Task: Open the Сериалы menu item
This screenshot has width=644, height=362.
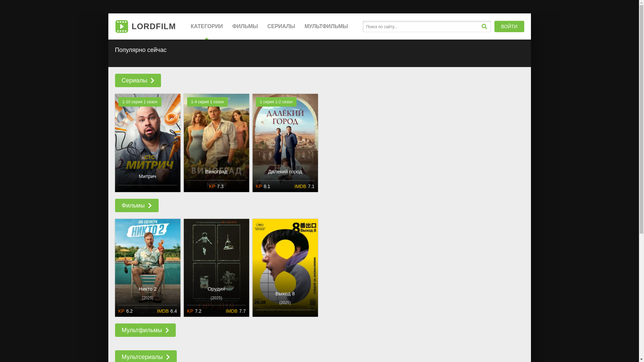Action: [281, 26]
